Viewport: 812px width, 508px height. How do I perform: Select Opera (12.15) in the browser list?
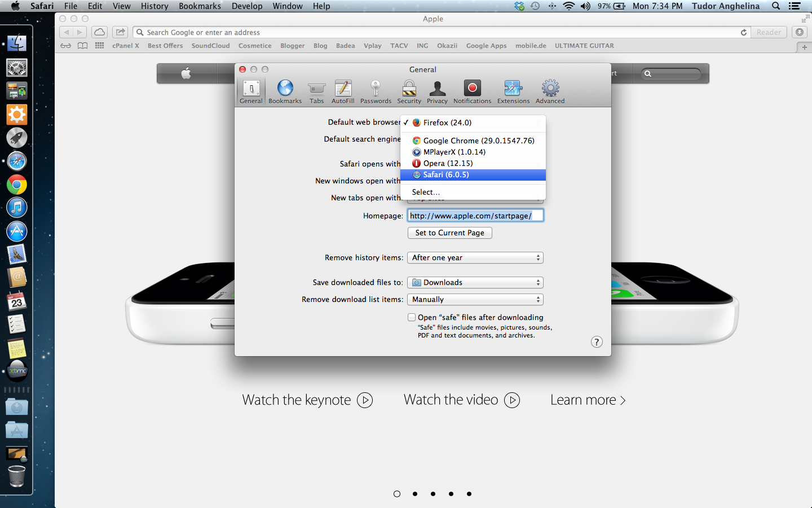click(x=473, y=163)
